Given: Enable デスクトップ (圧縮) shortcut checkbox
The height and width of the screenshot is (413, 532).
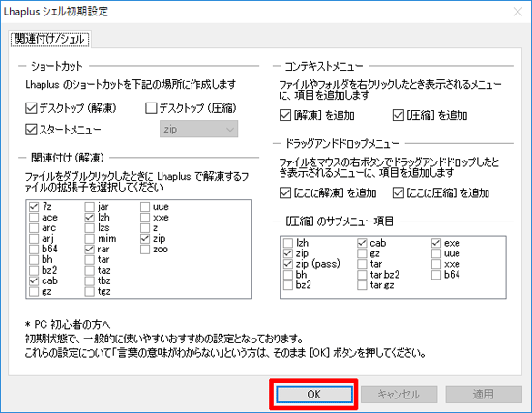Looking at the screenshot, I should (x=151, y=108).
